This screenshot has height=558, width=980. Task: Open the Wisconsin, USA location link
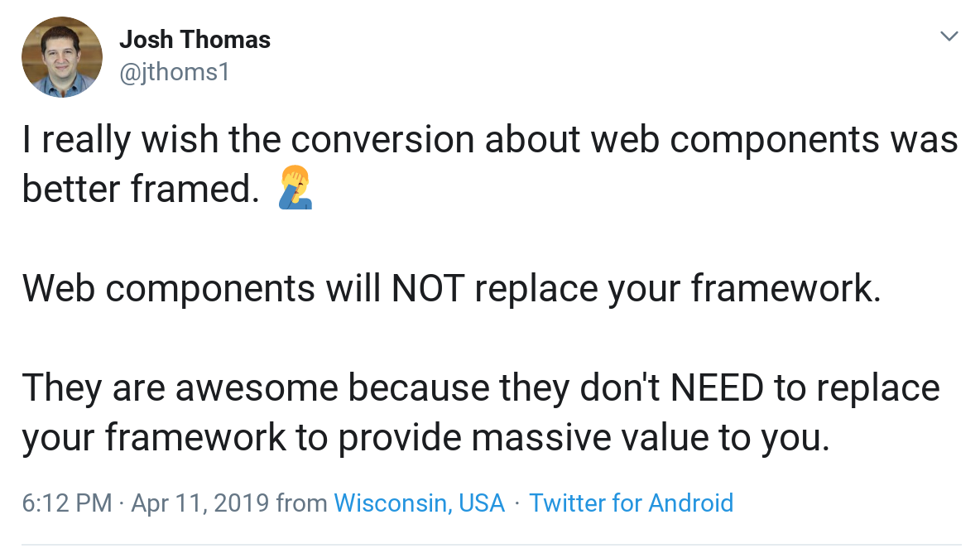click(x=420, y=503)
